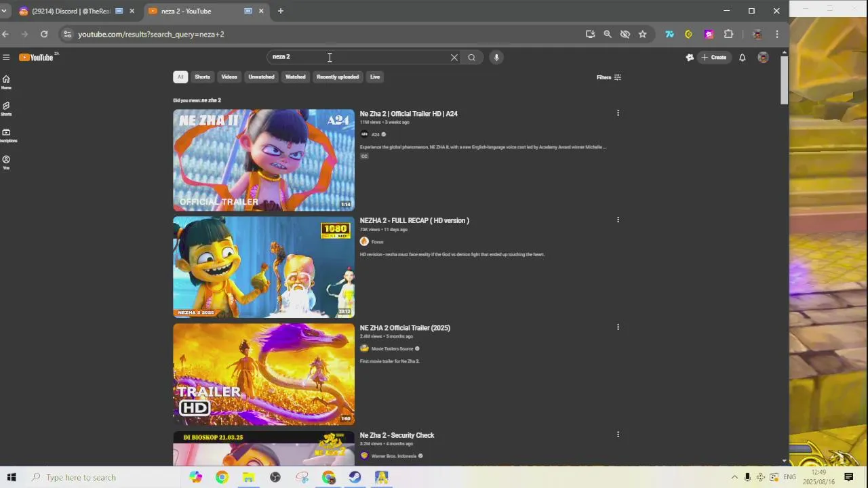Open Chrome three-dot menu
868x488 pixels.
click(777, 34)
